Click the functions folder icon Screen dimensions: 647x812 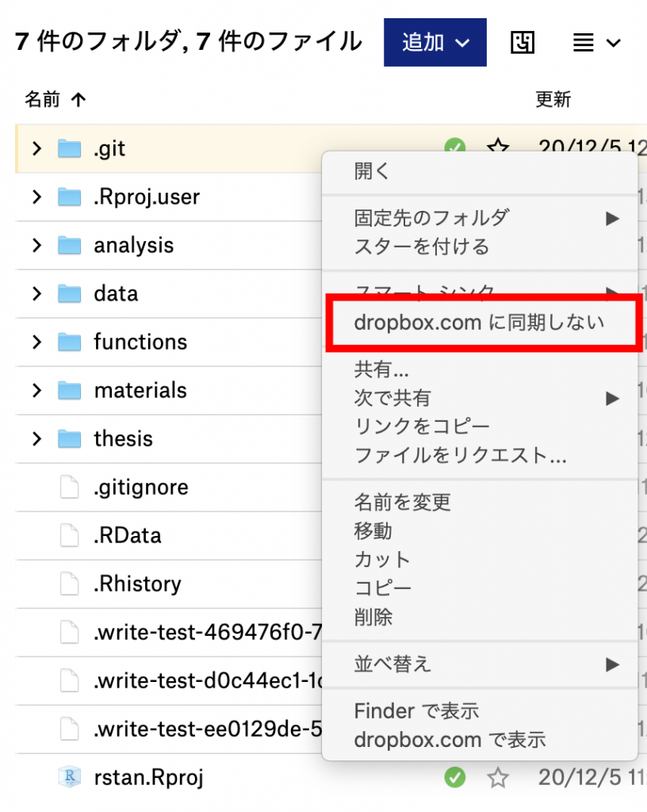pyautogui.click(x=70, y=342)
